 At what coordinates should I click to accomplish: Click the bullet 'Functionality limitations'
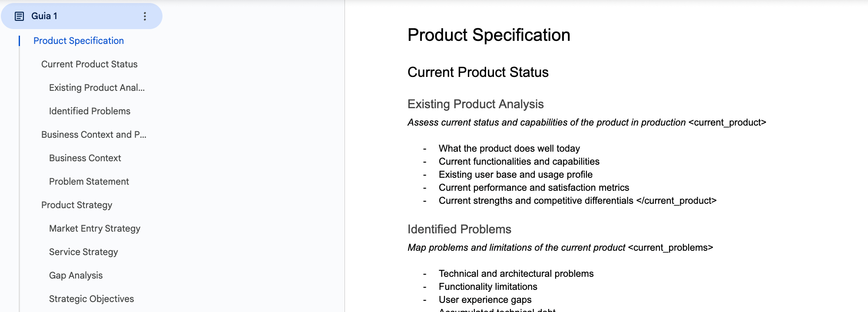tap(488, 287)
